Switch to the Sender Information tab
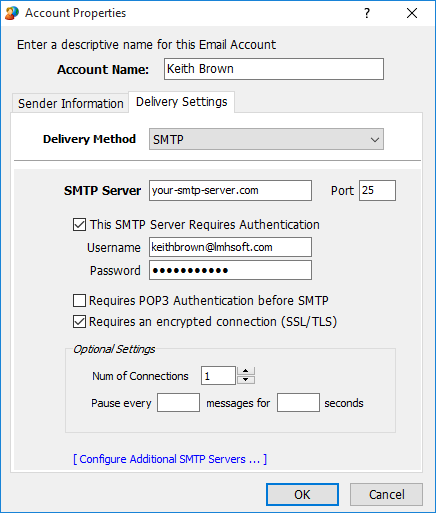This screenshot has width=436, height=513. (70, 104)
